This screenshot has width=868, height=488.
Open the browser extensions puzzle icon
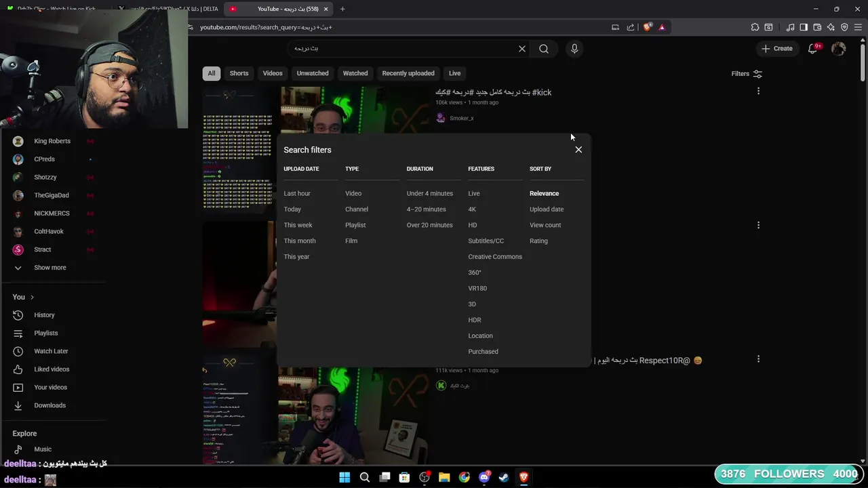coord(755,27)
